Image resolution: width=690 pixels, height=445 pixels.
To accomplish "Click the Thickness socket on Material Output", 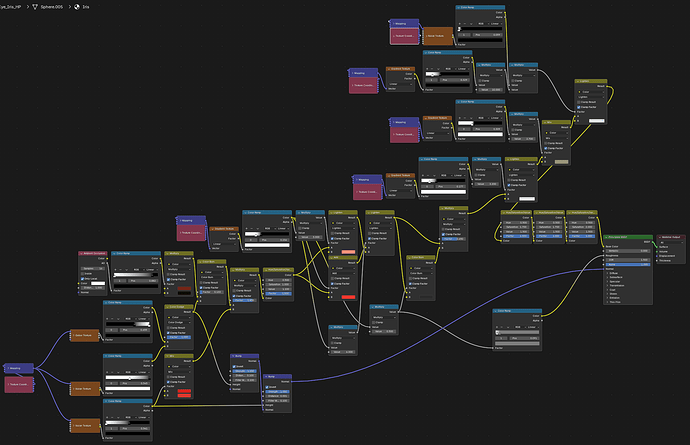I will pyautogui.click(x=657, y=261).
